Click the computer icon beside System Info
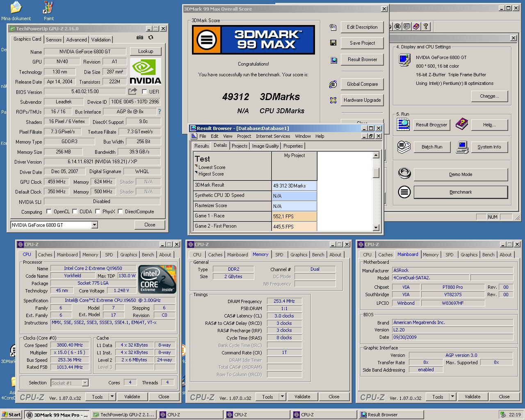Image resolution: width=525 pixels, height=420 pixels. (x=462, y=147)
